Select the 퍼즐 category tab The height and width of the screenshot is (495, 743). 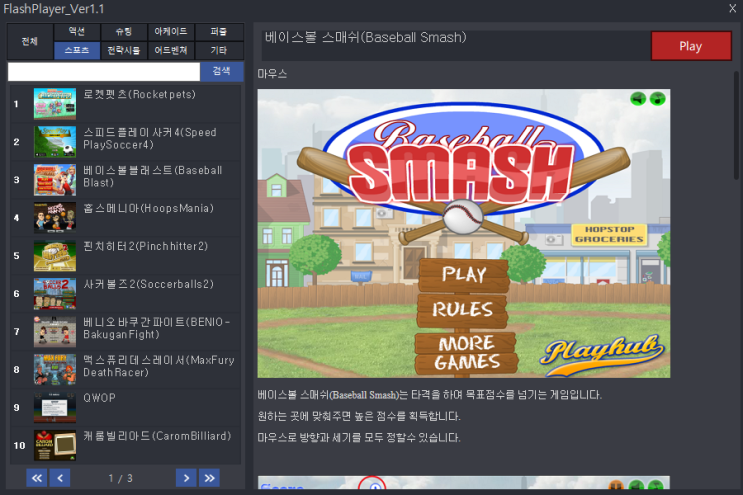[x=219, y=32]
